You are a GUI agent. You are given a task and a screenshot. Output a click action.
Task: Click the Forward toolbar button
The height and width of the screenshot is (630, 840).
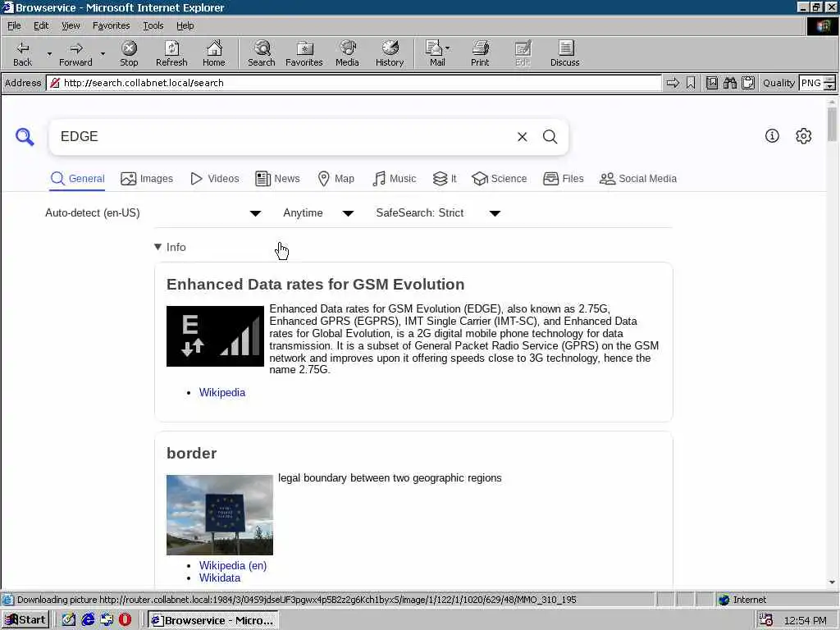coord(75,53)
